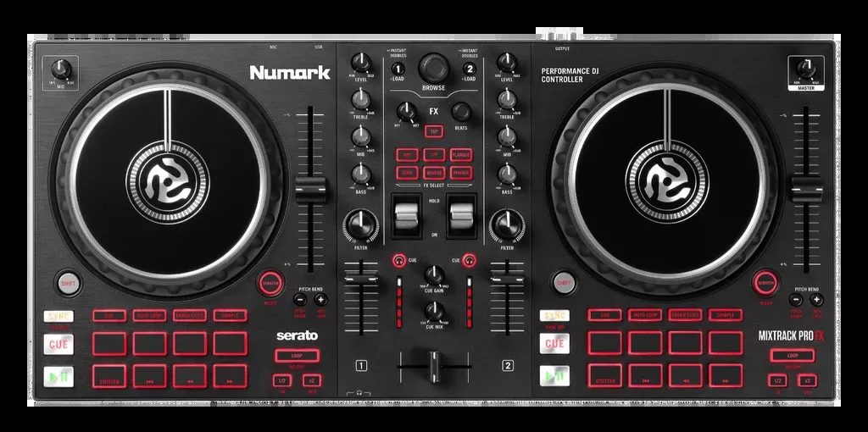Tap the skip-to-start pad on deck 2
The width and height of the screenshot is (868, 432).
pyautogui.click(x=645, y=375)
